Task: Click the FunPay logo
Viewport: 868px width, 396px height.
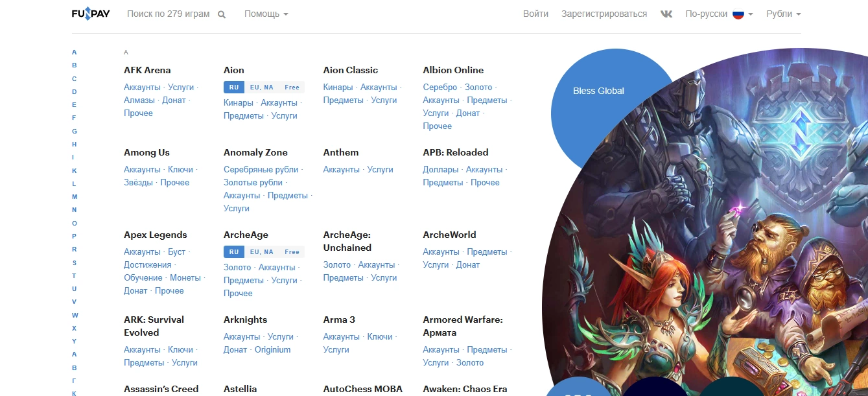Action: click(x=91, y=14)
